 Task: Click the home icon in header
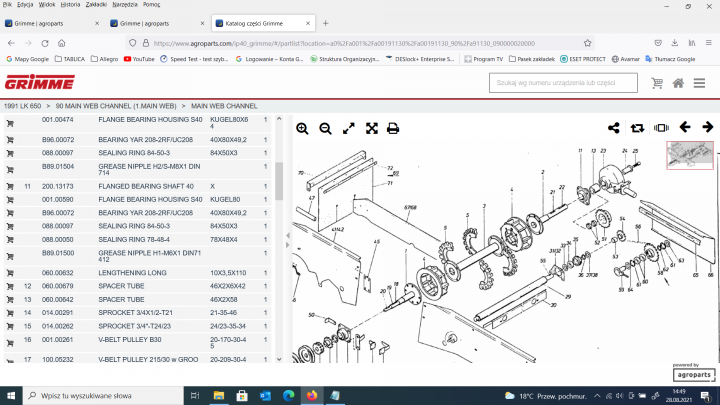click(678, 83)
